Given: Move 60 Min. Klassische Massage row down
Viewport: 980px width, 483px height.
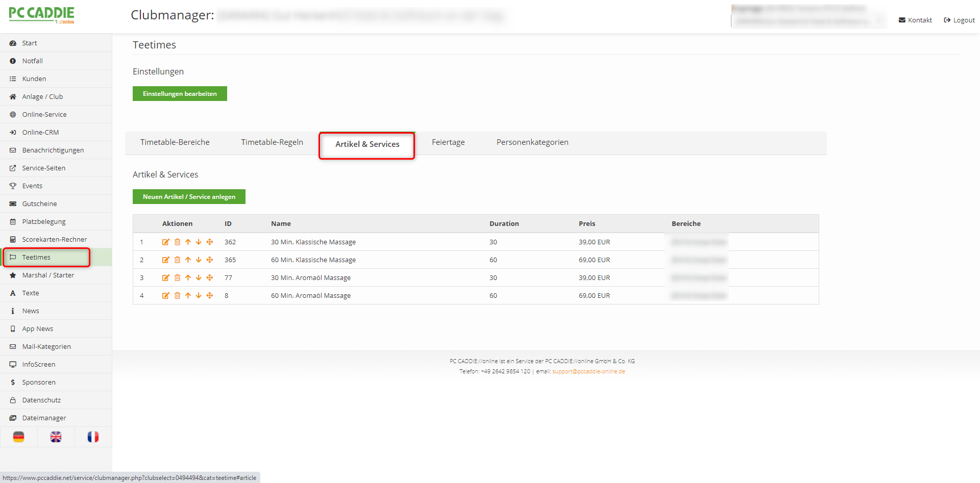Looking at the screenshot, I should 199,260.
